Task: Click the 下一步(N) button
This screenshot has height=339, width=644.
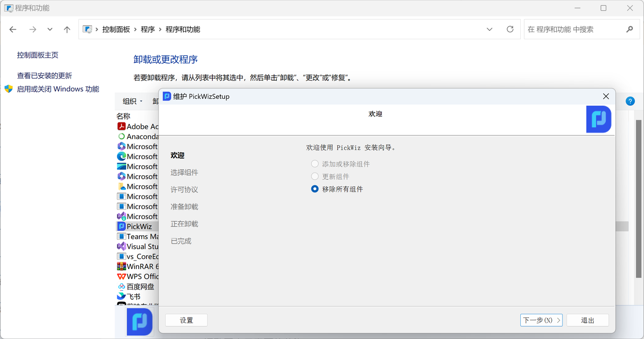Action: 541,320
